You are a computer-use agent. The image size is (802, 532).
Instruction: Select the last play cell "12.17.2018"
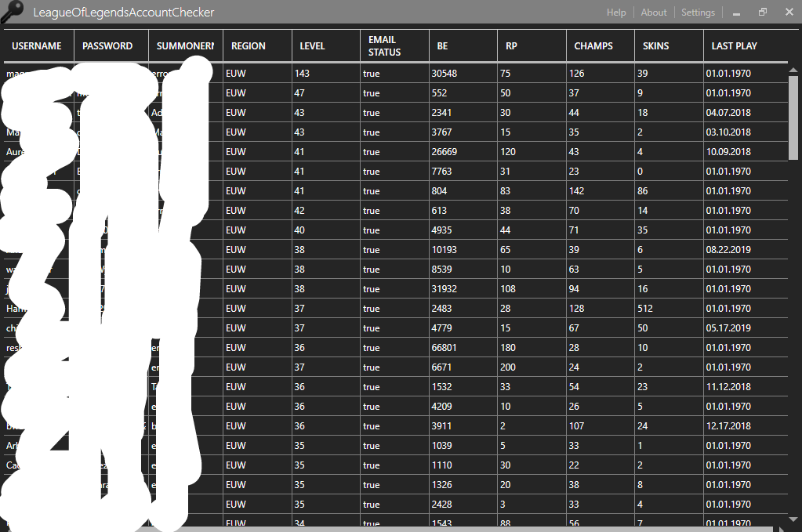[746, 426]
